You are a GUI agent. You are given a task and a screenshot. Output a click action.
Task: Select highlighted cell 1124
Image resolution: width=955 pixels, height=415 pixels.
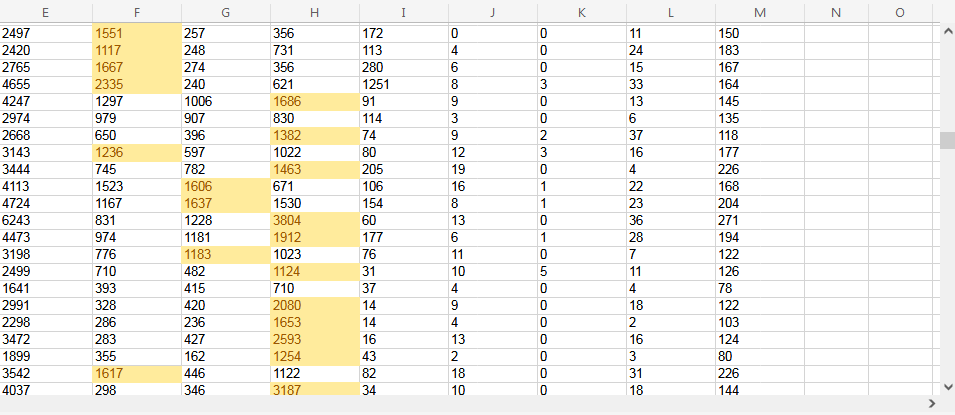click(315, 272)
